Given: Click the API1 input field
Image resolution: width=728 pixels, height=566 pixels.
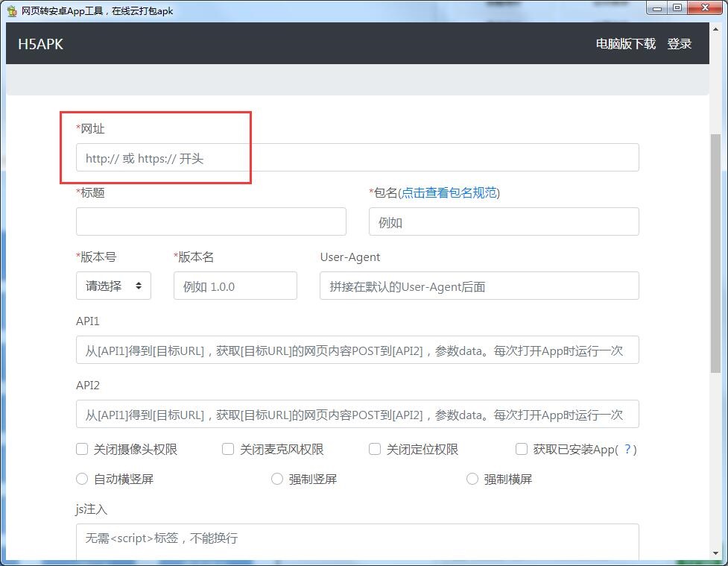Looking at the screenshot, I should [x=357, y=350].
